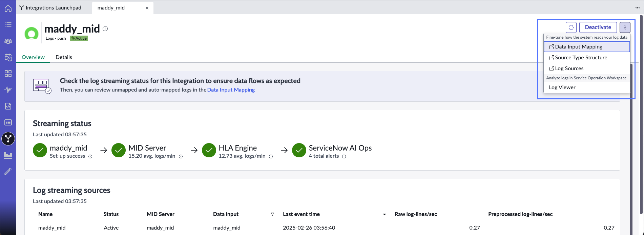Open the teams (people group) sidebar icon
Viewport: 644px width, 235px height.
[x=8, y=41]
